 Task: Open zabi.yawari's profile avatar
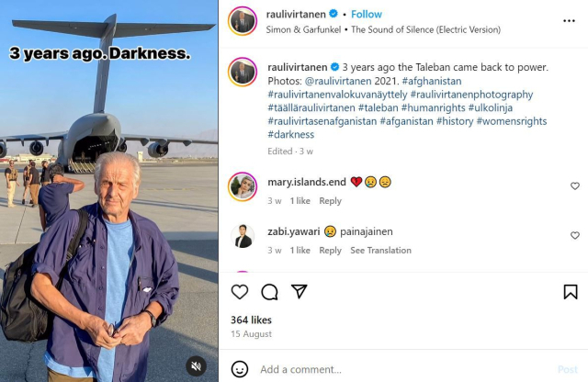click(243, 237)
